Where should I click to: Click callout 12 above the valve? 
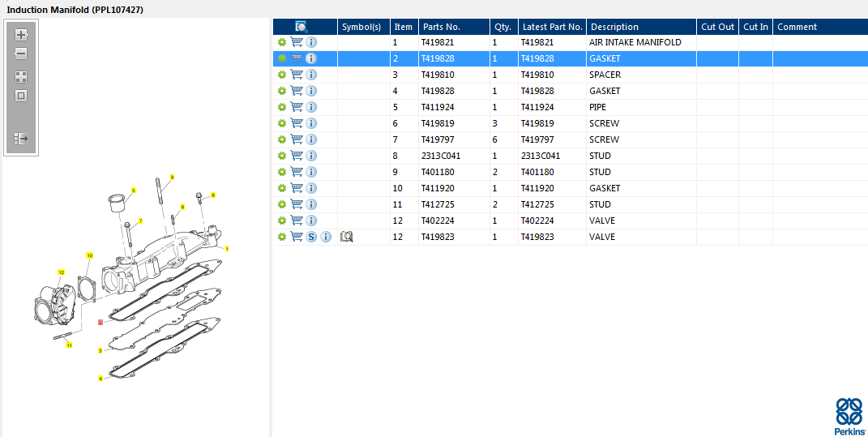coord(62,272)
